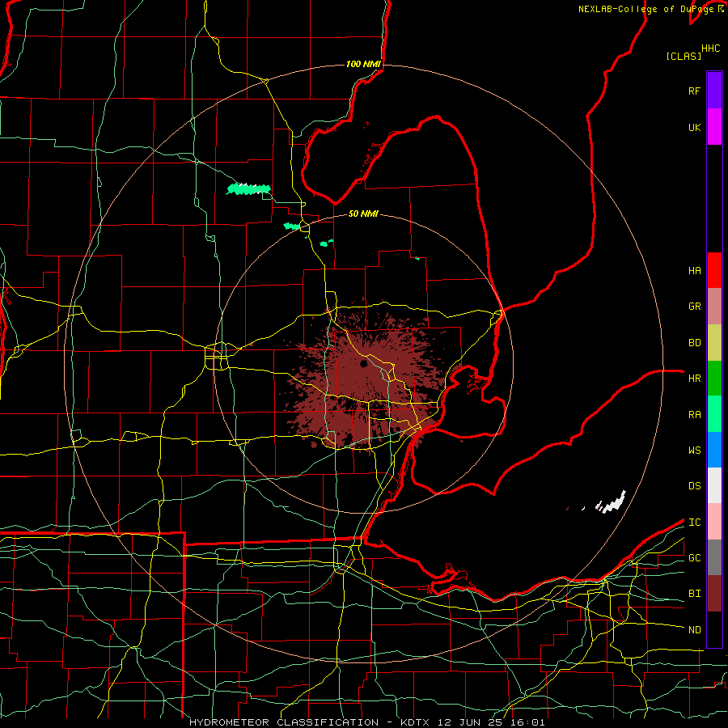Click the Hydrometeor Classification title caption

tap(366, 722)
